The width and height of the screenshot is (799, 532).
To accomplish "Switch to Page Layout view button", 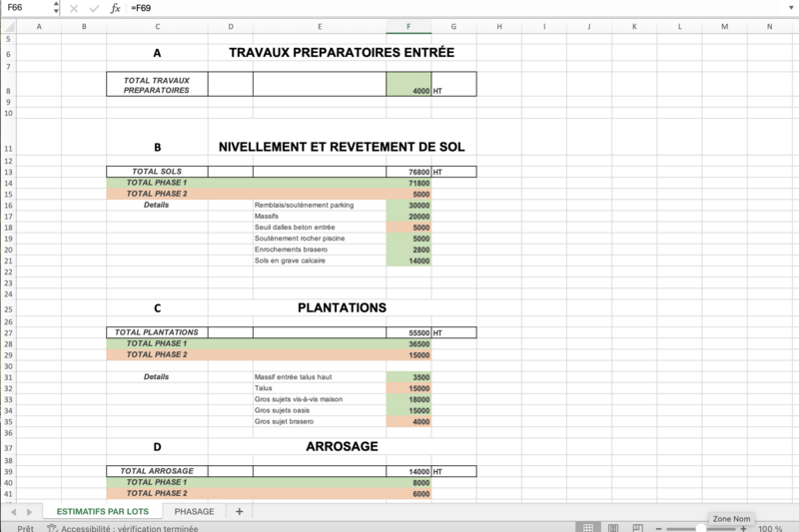I will 614,528.
